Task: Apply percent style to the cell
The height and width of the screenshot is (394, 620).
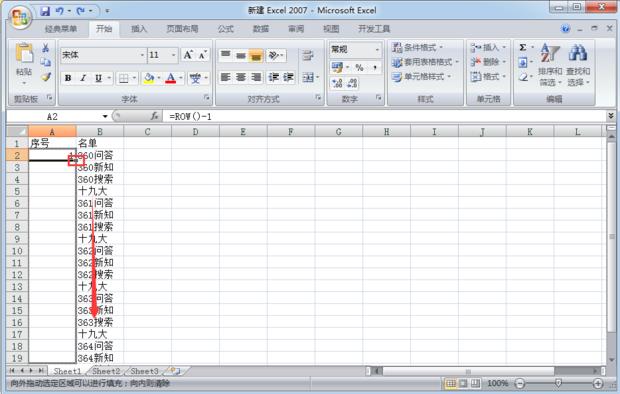Action: [x=359, y=68]
